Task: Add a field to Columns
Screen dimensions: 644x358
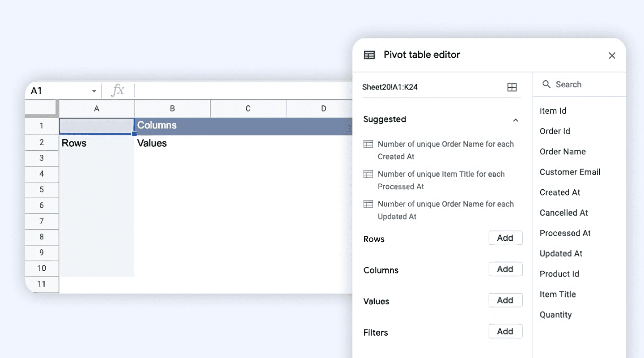Action: point(505,269)
